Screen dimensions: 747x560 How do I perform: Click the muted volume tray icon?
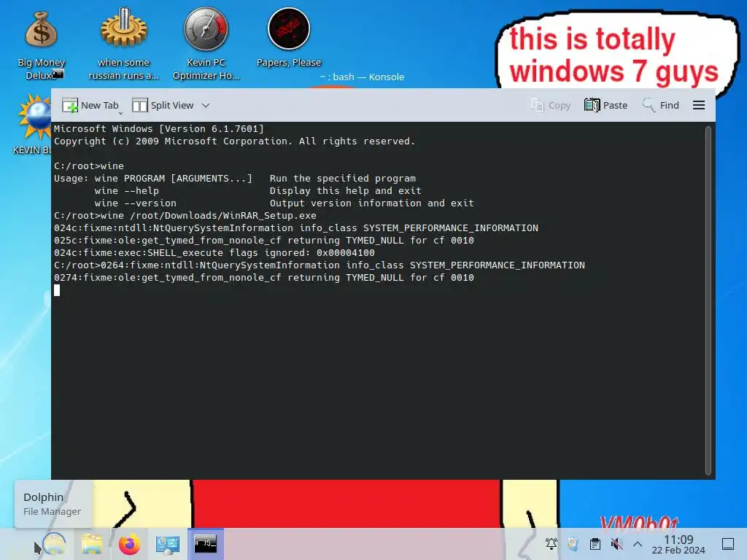[616, 543]
